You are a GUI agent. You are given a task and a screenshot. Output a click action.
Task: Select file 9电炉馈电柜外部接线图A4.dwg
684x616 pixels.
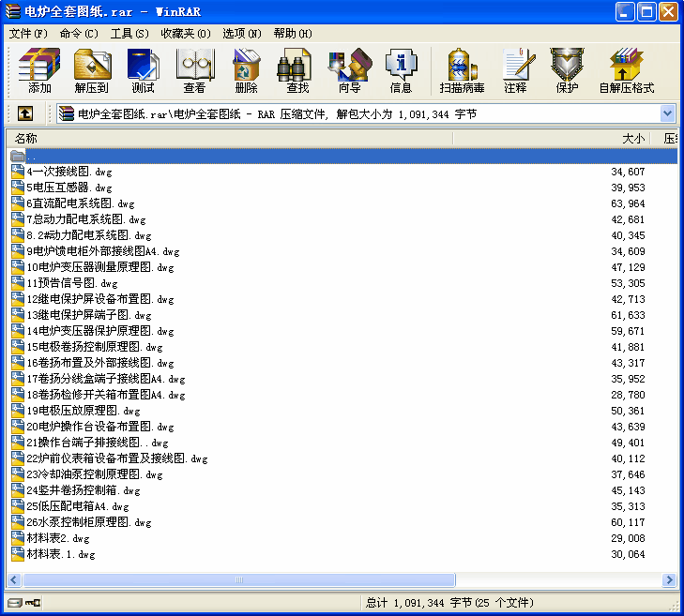(x=103, y=251)
